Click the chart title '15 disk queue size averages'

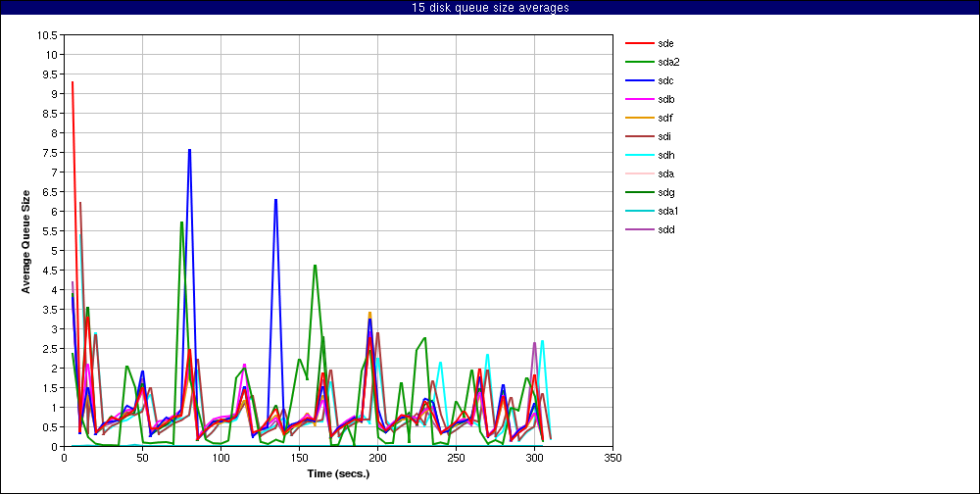(x=490, y=8)
